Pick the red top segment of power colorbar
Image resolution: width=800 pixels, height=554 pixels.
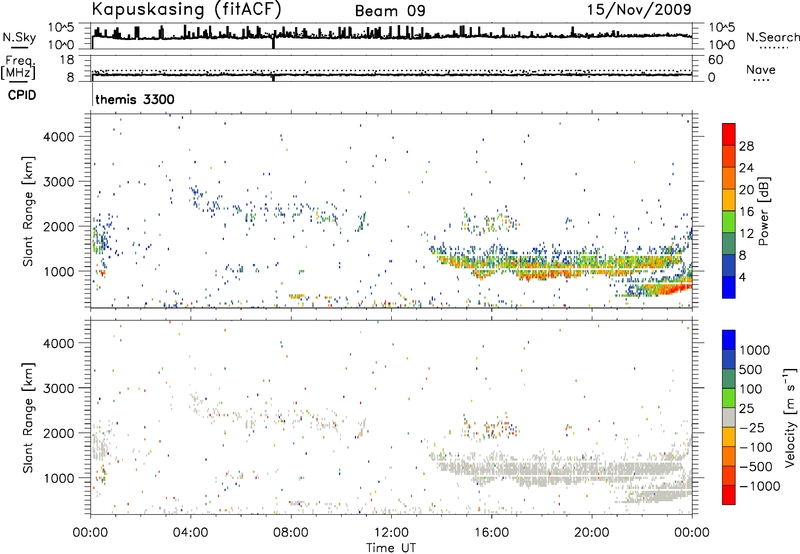click(729, 134)
